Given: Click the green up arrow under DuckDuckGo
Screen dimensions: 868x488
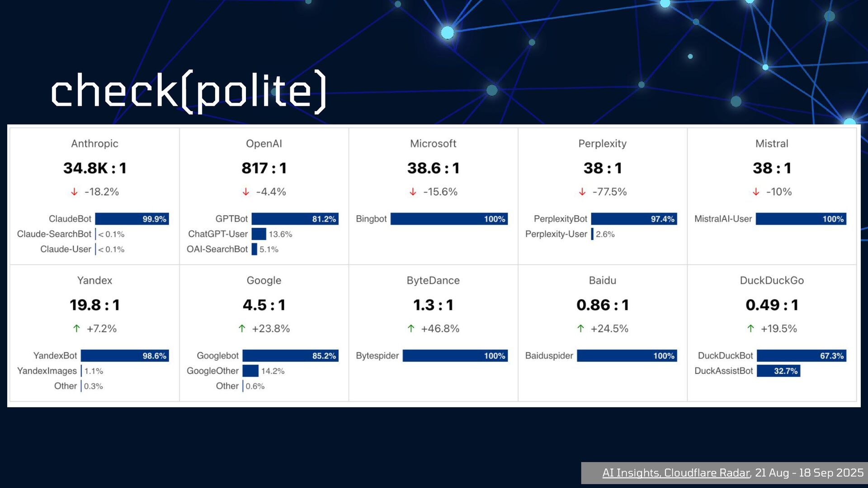Looking at the screenshot, I should point(750,328).
